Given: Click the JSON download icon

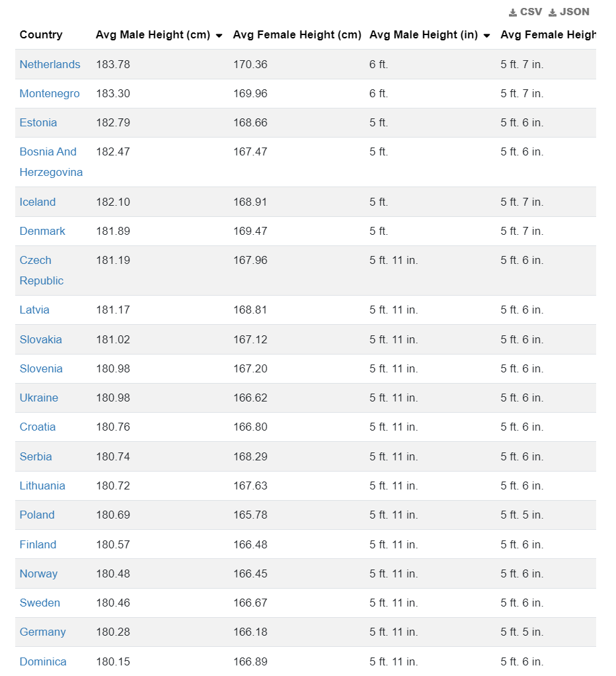Looking at the screenshot, I should tap(553, 13).
